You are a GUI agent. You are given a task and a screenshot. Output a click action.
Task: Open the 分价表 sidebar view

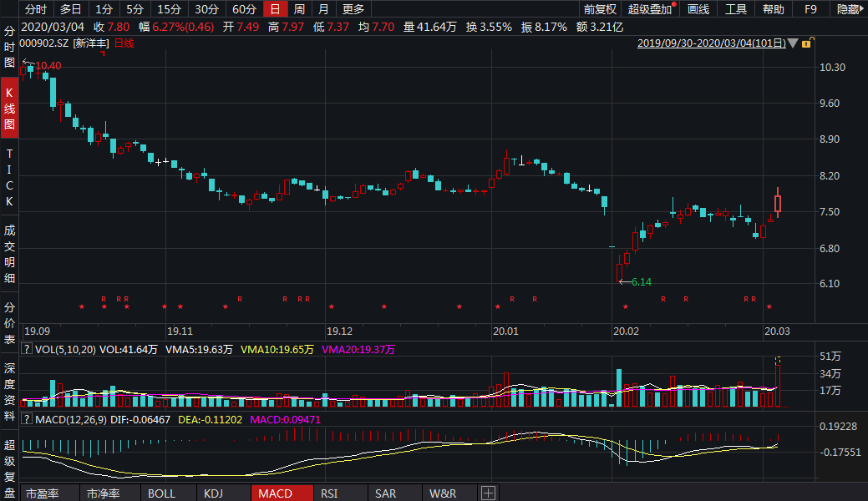click(x=9, y=323)
